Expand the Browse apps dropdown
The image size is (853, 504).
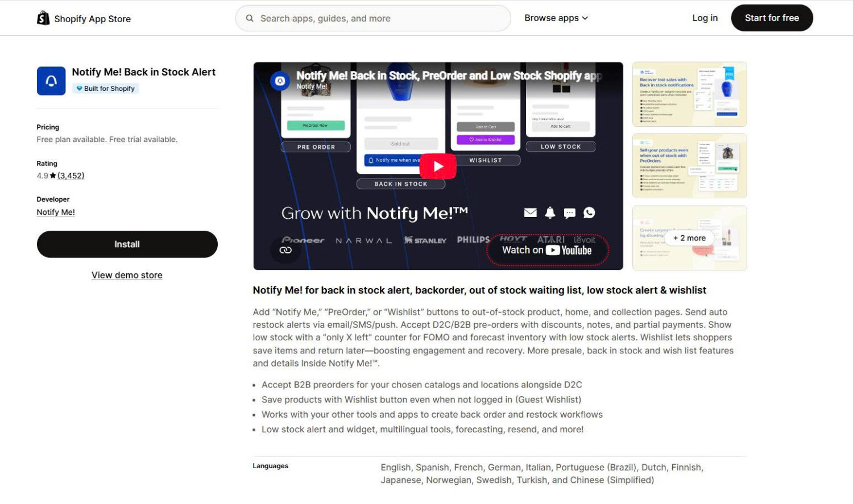556,18
